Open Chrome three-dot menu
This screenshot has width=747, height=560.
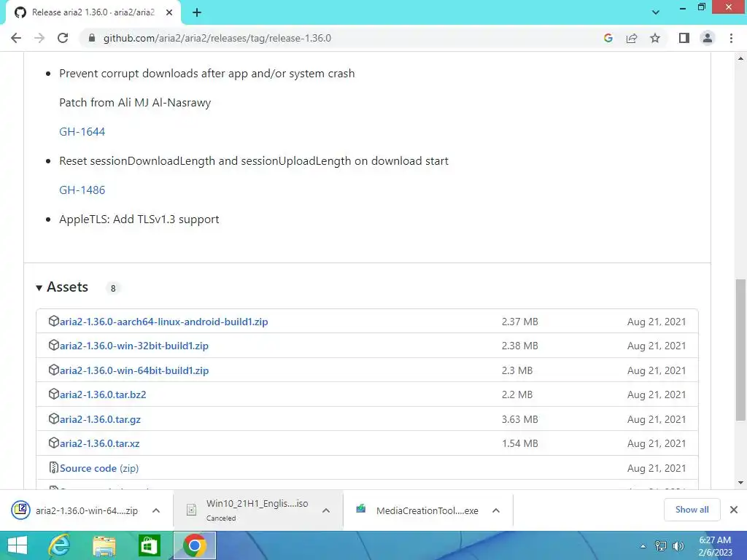[731, 38]
